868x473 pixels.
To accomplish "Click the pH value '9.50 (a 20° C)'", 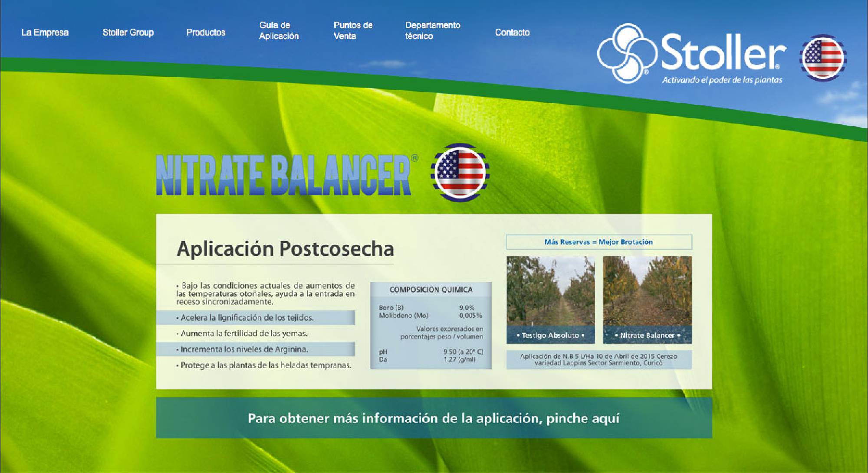I will click(463, 352).
